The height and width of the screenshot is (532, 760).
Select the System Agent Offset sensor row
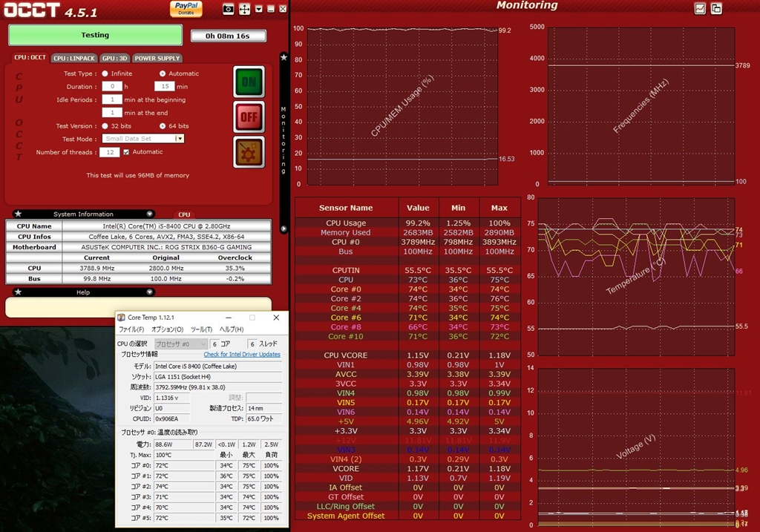point(407,516)
